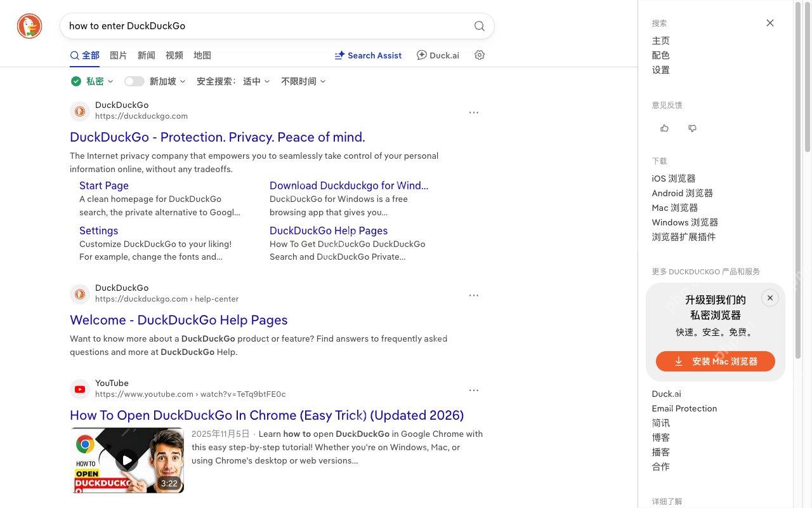Viewport: 812px width, 508px height.
Task: Open the DuckDuckGo Help Pages sitelink
Action: 329,231
